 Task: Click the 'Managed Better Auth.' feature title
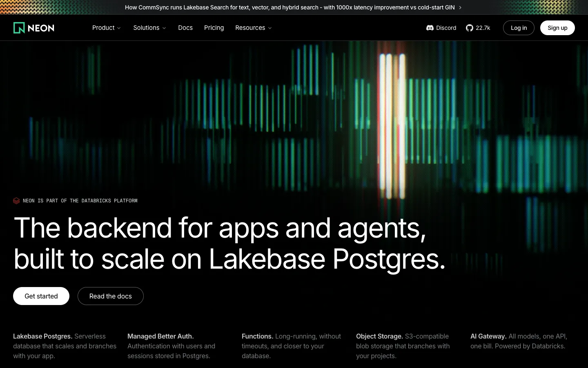160,336
